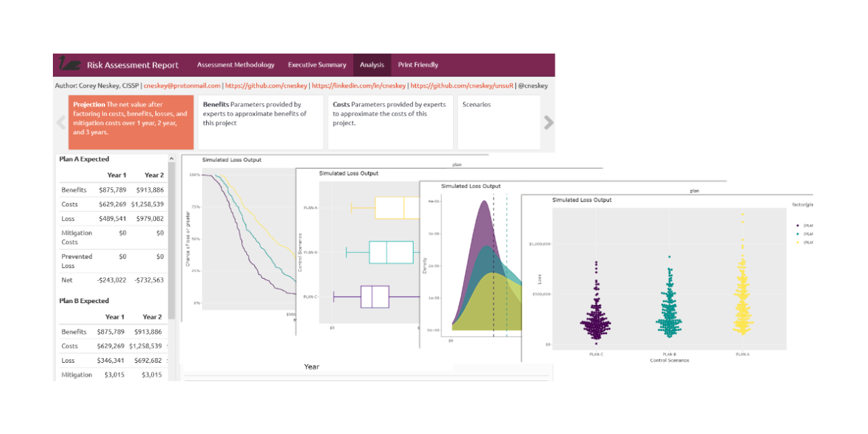The image size is (868, 434).
Task: Switch to the Print Friendly tab
Action: (418, 65)
